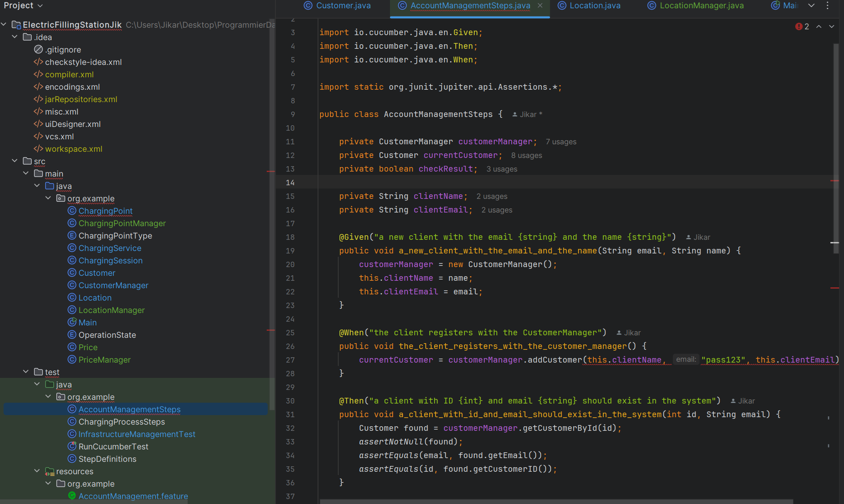The image size is (844, 504).
Task: Collapse the .idea folder in Project view
Action: tap(15, 37)
